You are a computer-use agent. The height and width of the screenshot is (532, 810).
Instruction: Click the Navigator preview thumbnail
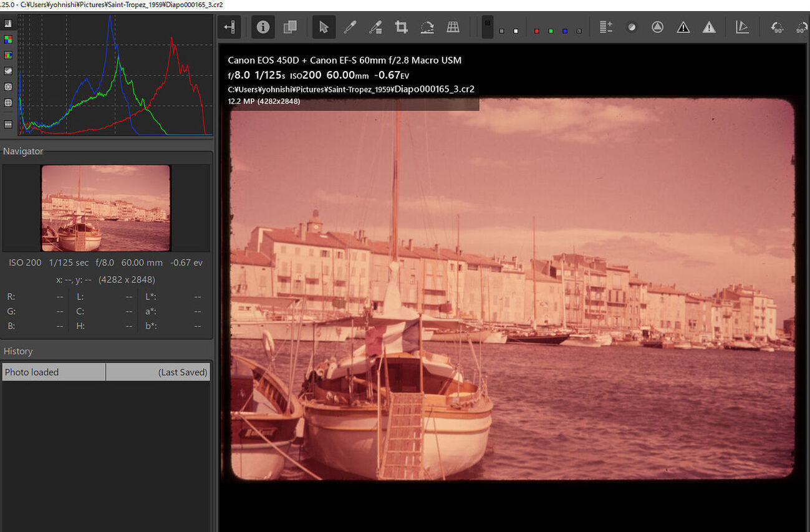105,208
